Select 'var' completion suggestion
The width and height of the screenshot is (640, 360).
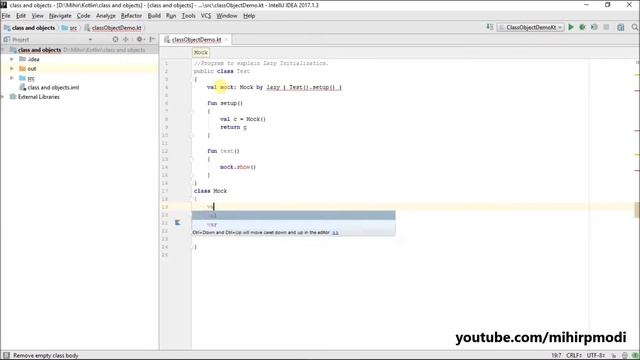click(x=293, y=224)
